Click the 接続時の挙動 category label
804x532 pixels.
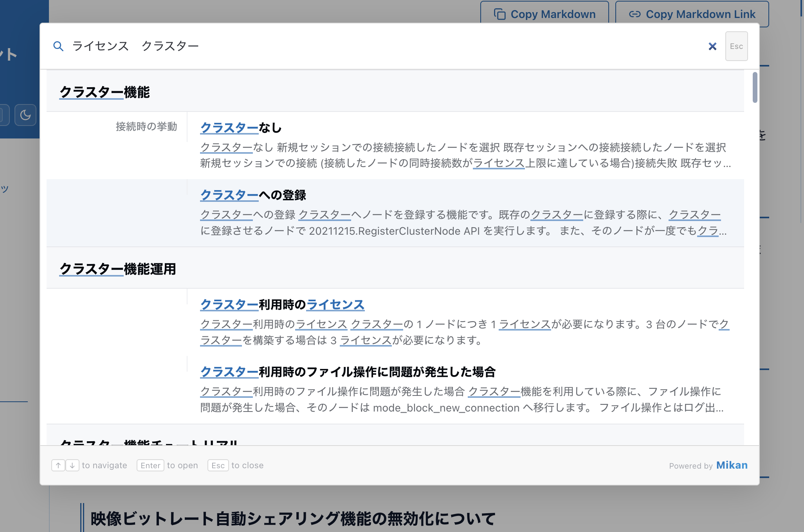click(x=146, y=127)
